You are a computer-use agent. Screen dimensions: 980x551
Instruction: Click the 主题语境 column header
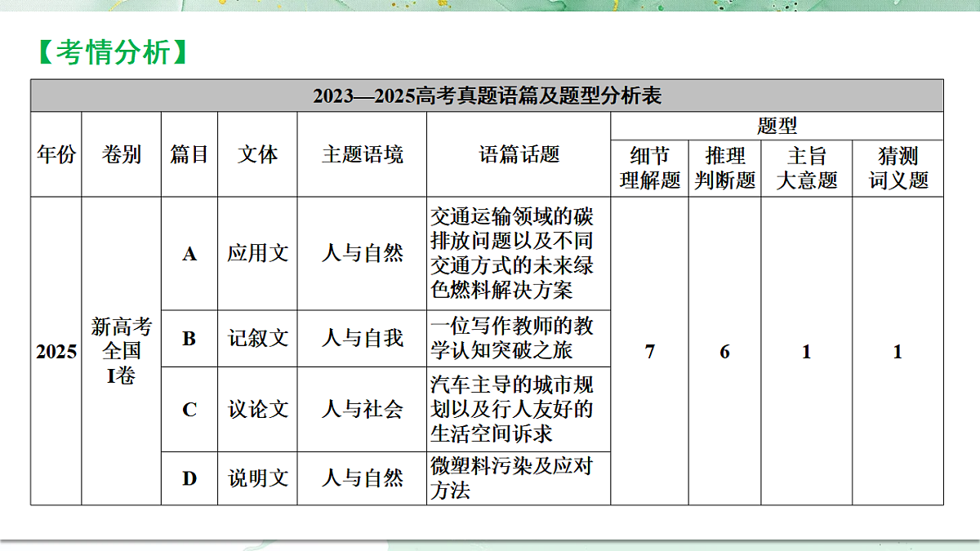[x=363, y=154]
